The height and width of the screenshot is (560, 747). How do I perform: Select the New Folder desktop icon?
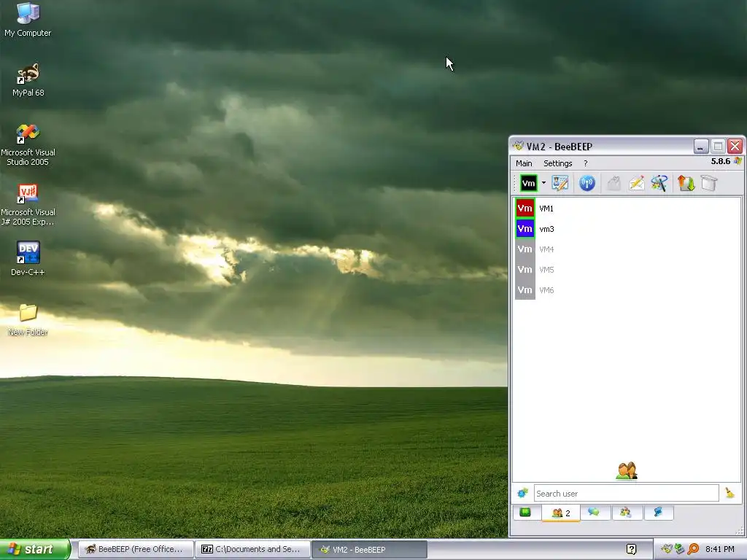[x=28, y=319]
